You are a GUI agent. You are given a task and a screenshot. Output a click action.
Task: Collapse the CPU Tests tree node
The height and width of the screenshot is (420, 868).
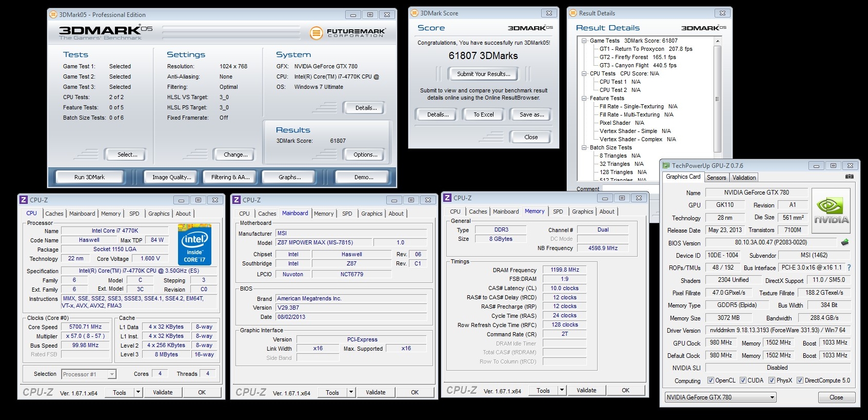tap(584, 73)
